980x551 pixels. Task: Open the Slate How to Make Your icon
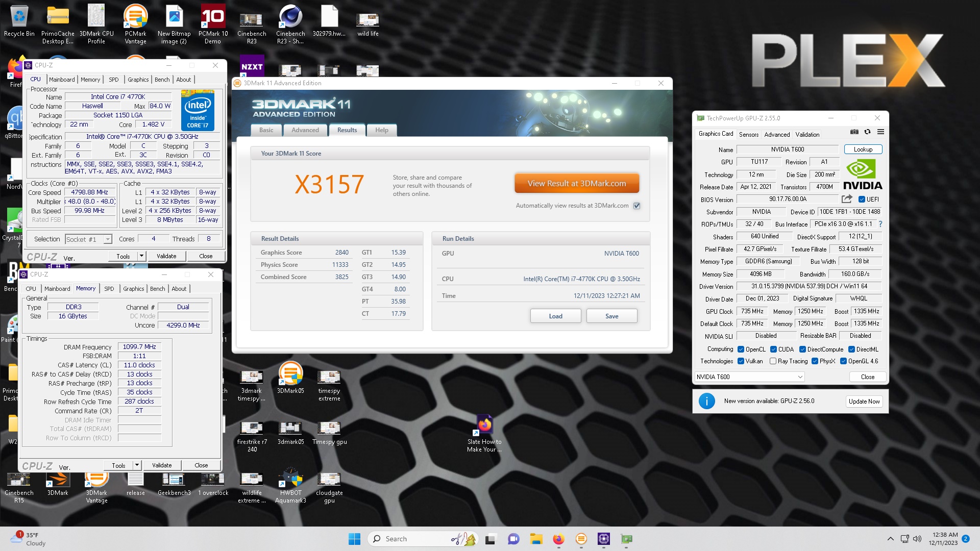pos(484,433)
